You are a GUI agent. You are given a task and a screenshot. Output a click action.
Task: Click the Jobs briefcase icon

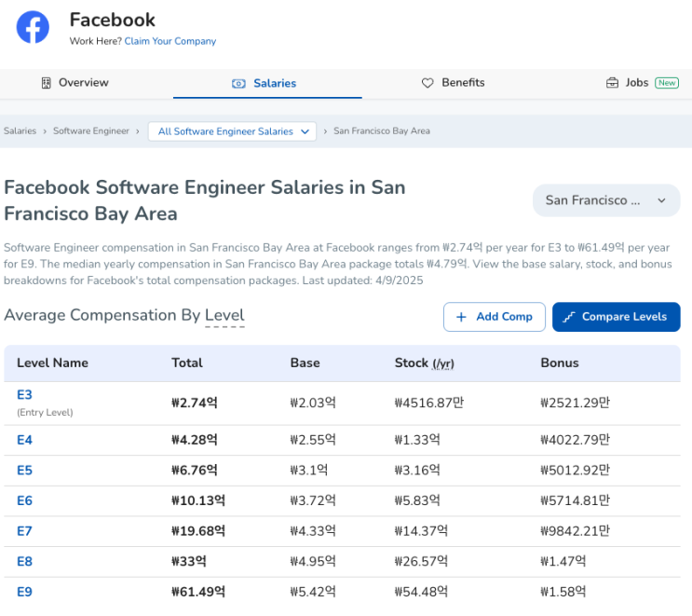tap(612, 83)
